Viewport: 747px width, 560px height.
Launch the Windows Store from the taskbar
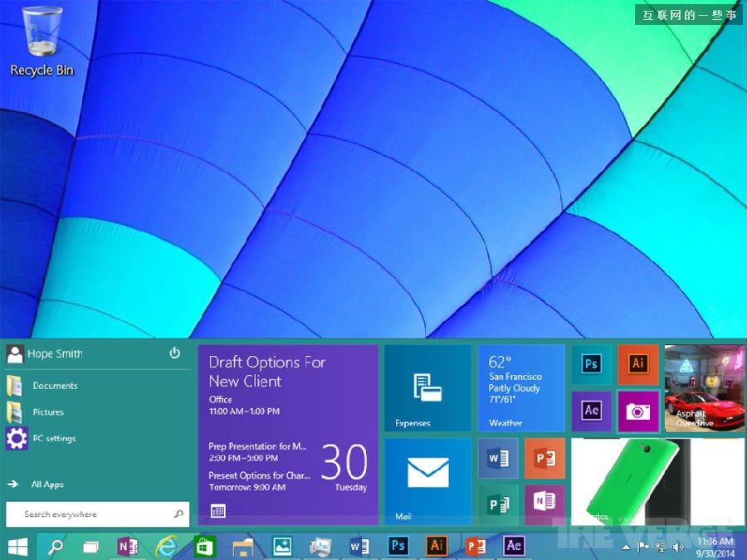tap(203, 546)
